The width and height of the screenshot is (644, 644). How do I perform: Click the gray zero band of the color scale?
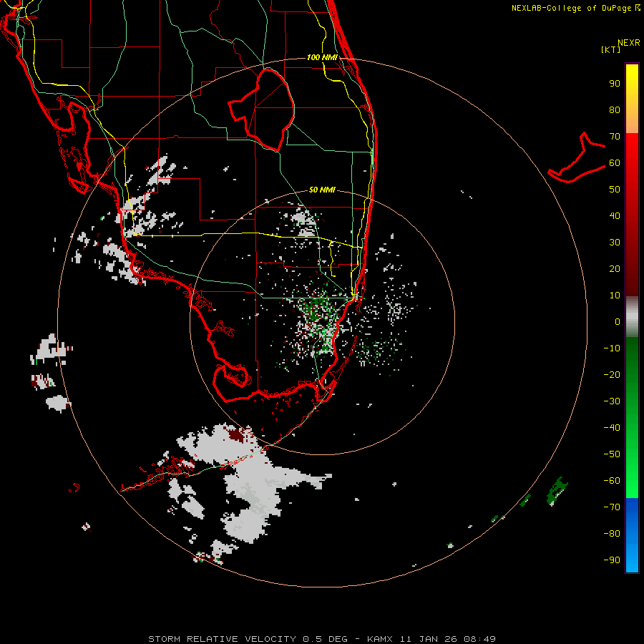tap(632, 317)
